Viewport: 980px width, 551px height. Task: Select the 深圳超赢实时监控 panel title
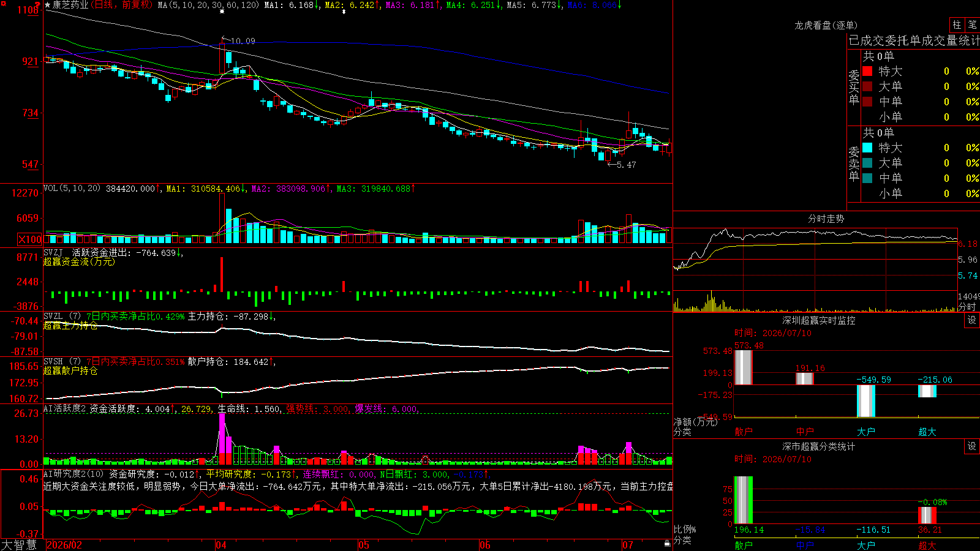819,320
